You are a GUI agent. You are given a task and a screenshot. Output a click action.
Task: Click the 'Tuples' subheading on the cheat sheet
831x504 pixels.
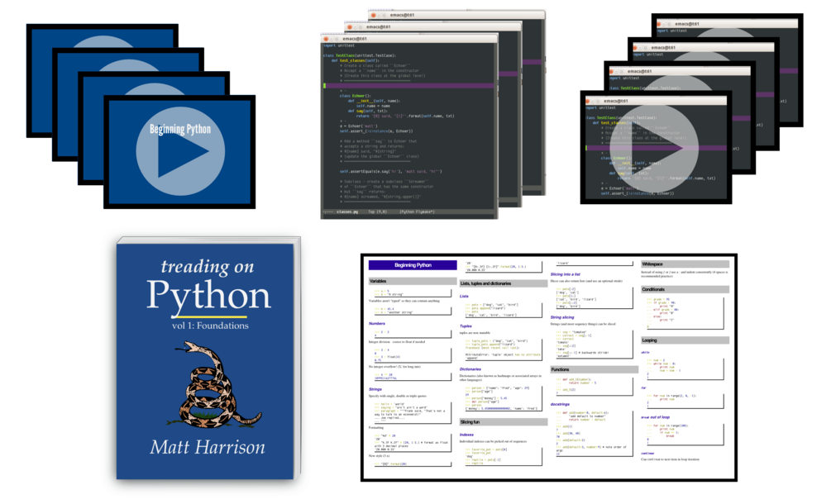coord(466,326)
